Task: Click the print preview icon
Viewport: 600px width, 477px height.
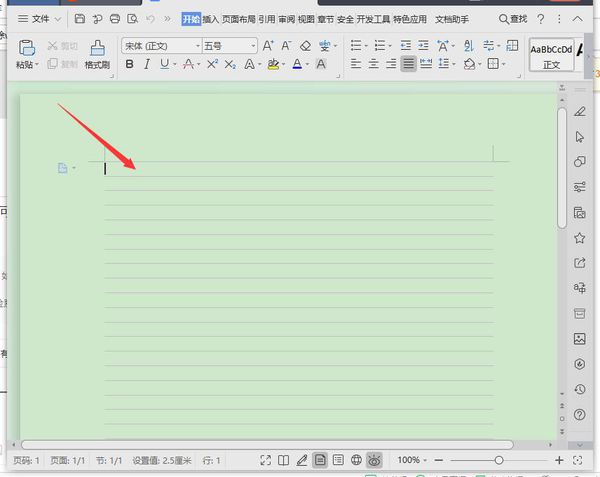Action: pos(132,19)
